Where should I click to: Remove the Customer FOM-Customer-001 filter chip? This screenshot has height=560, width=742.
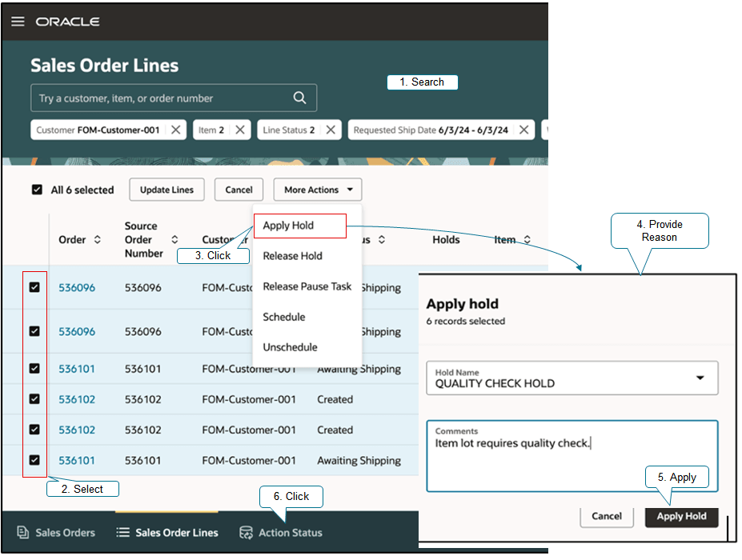175,130
